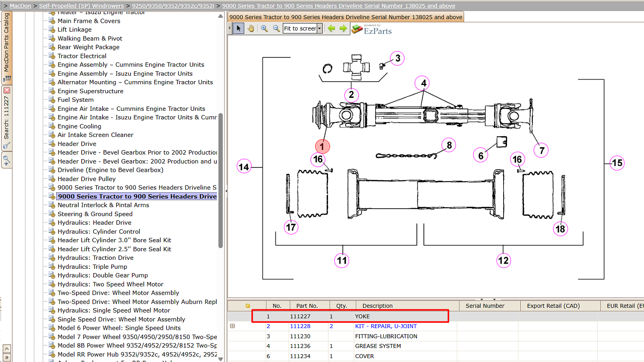644x362 pixels.
Task: Click callout 17 on the diagram
Action: coord(291,227)
